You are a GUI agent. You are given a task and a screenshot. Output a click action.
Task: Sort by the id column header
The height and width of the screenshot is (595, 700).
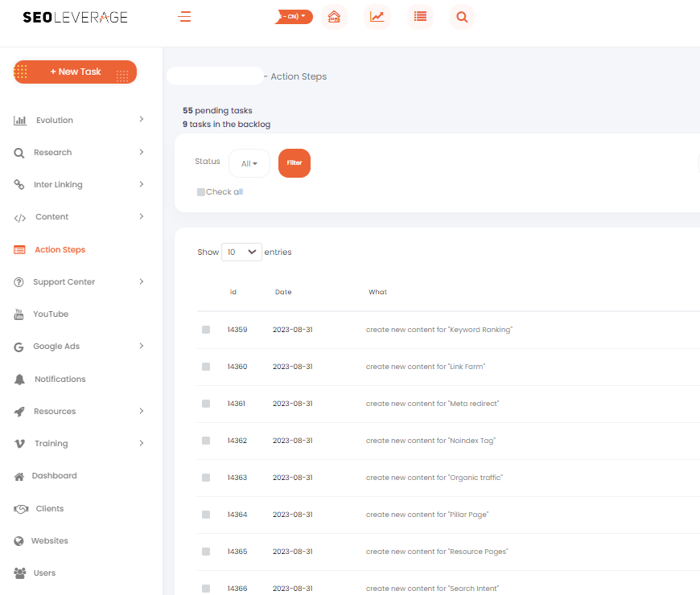[233, 292]
